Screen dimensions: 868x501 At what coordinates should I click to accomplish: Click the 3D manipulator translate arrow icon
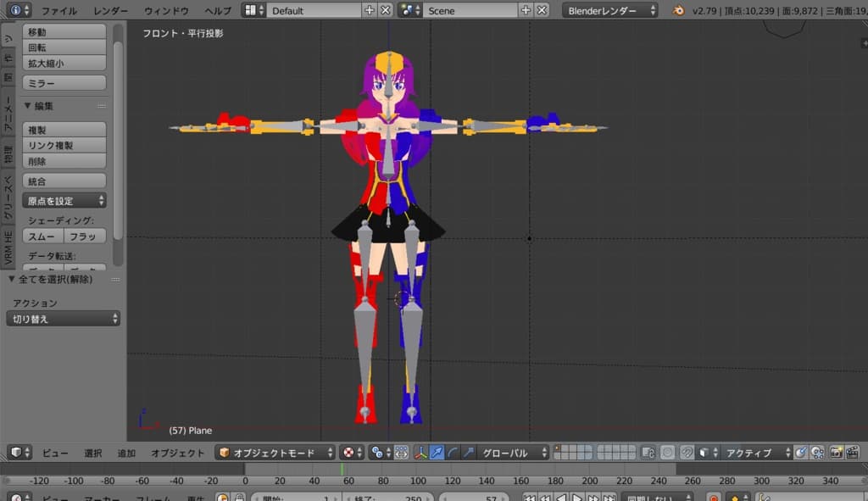(437, 453)
